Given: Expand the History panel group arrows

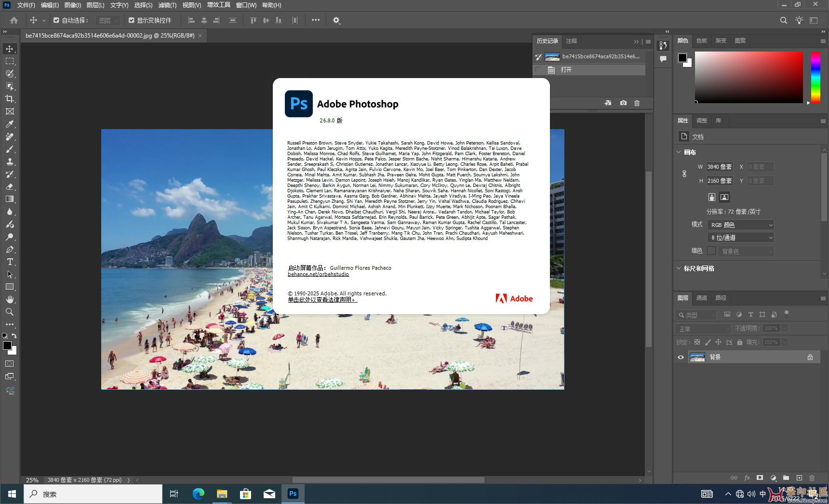Looking at the screenshot, I should pos(636,41).
